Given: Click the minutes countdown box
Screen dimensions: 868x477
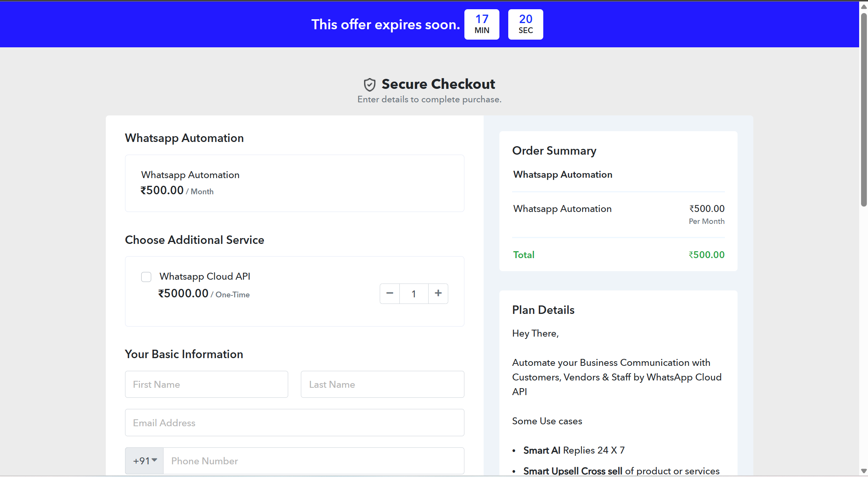Looking at the screenshot, I should click(482, 24).
